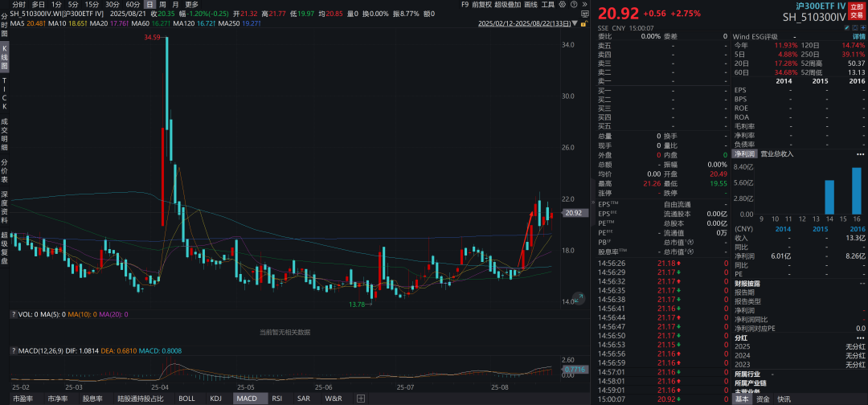Click the help icon beside MACD indicator
The image size is (868, 405).
[x=13, y=351]
